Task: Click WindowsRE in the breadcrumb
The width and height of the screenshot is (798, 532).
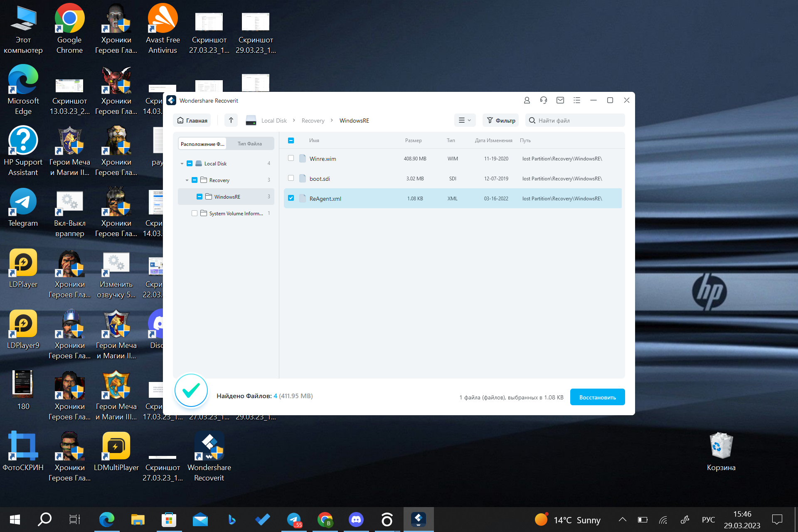Action: click(x=354, y=121)
